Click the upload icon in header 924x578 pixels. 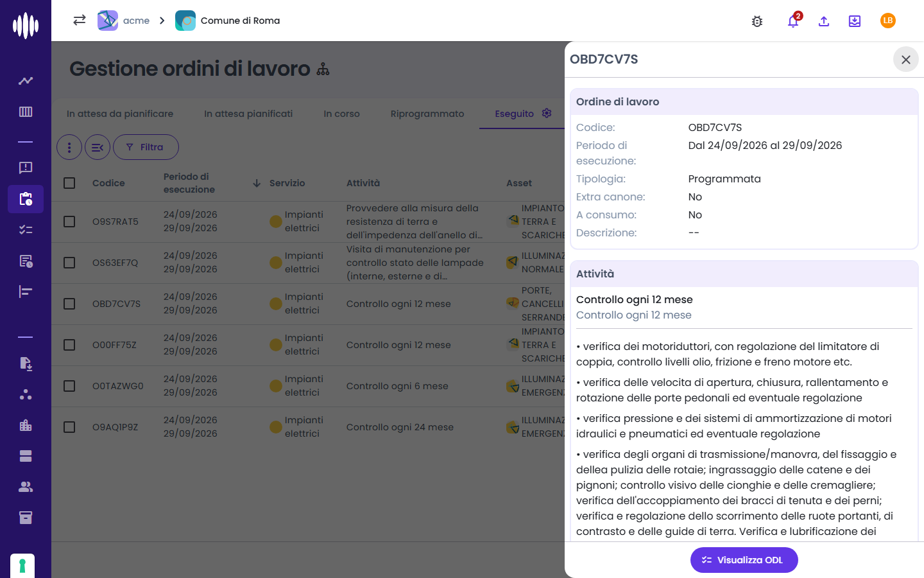(824, 21)
